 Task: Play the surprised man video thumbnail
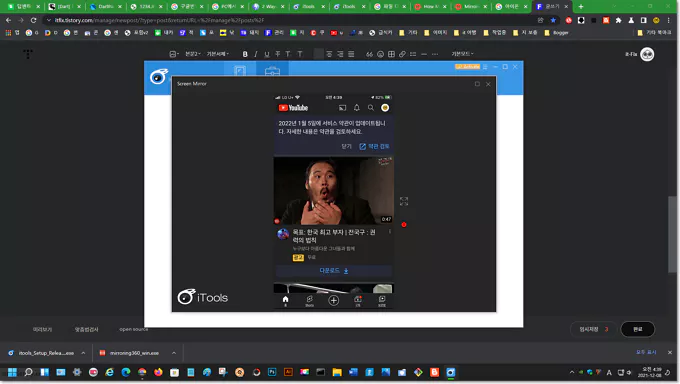pos(333,190)
